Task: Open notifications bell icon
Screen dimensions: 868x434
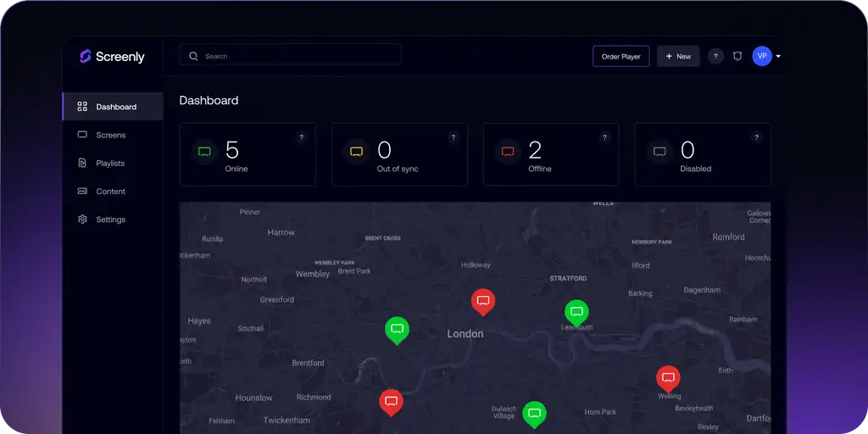Action: (x=737, y=56)
